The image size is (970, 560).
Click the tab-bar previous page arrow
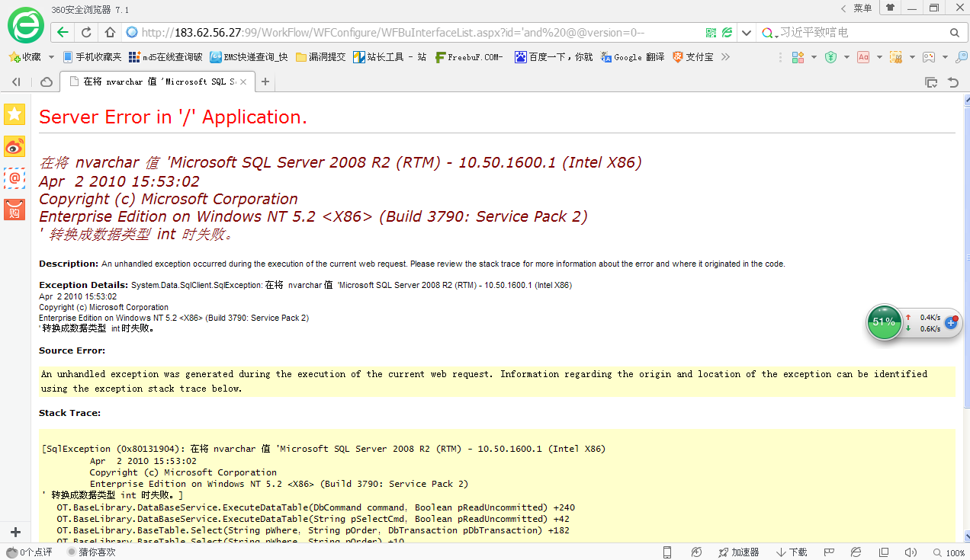(16, 82)
